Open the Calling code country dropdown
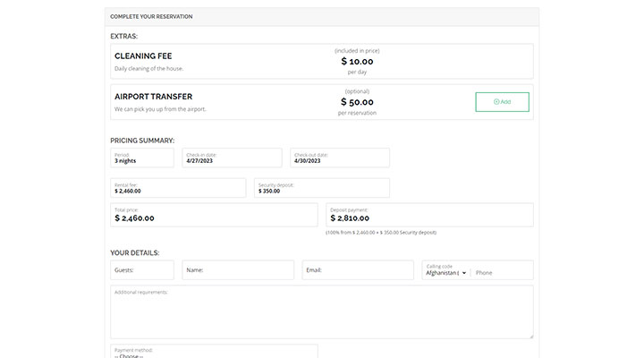 point(446,273)
